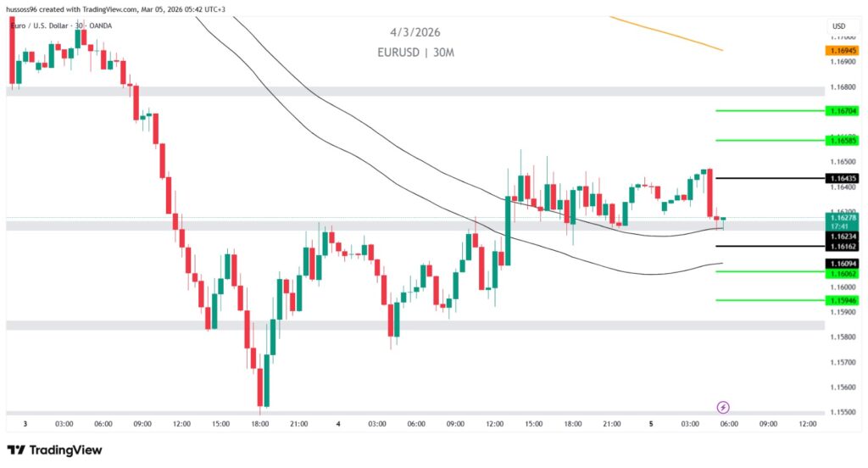
Task: Select the green 1.16585 price label
Action: (843, 140)
